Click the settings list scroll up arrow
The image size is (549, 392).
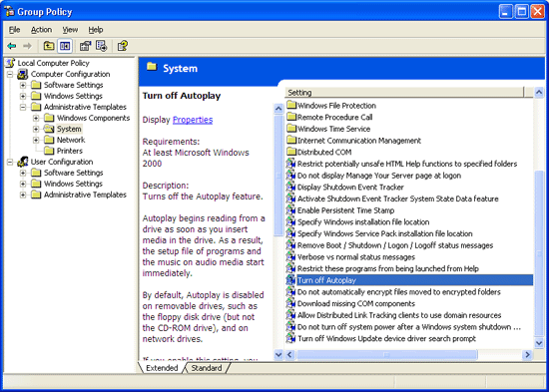tap(539, 93)
